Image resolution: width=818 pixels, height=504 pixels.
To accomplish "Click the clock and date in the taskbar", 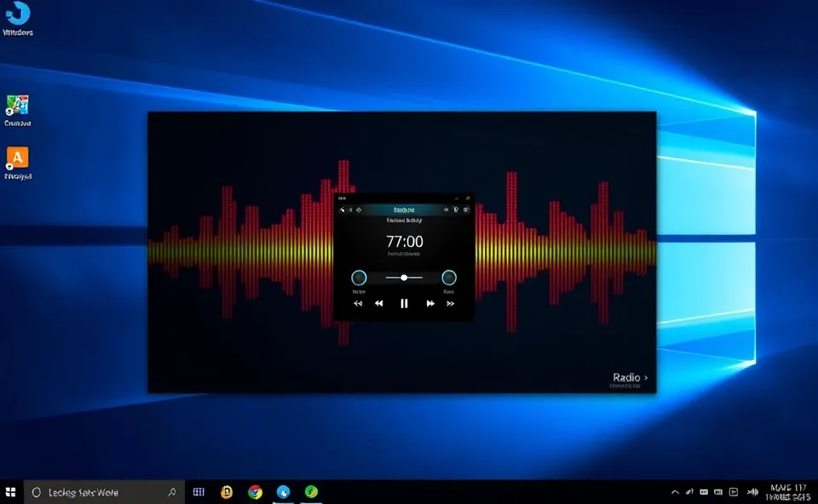I will (787, 492).
